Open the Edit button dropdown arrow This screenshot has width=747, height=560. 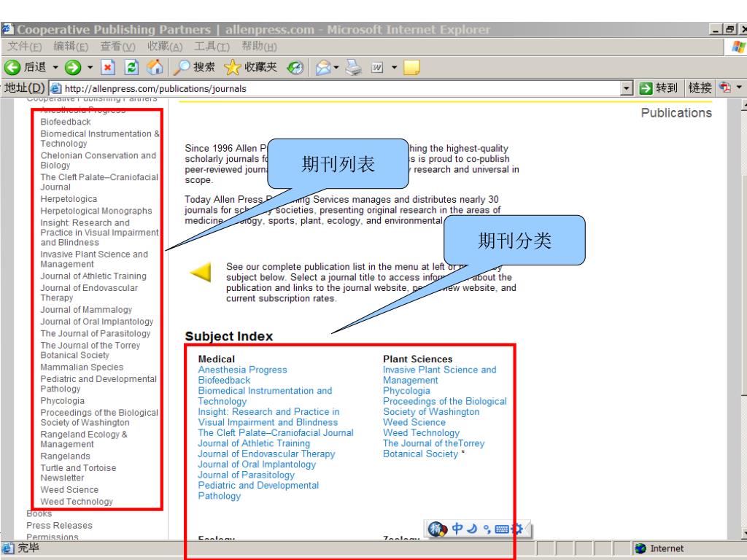click(394, 68)
